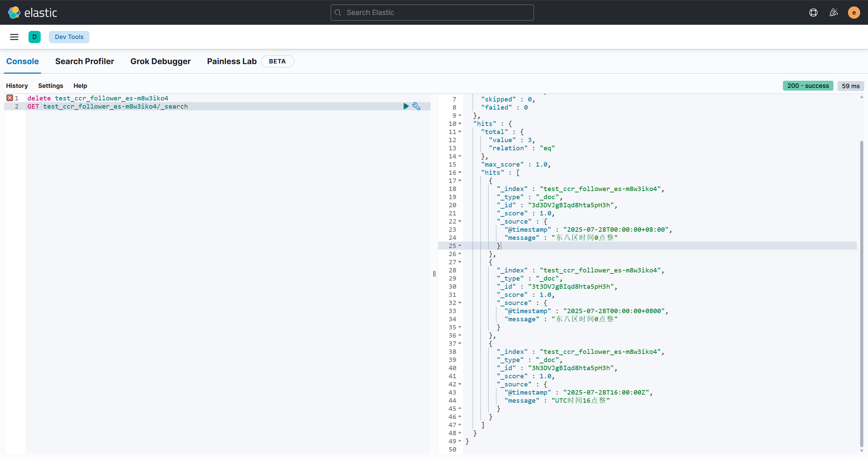Open the Grok Debugger tab
This screenshot has height=457, width=868.
pyautogui.click(x=160, y=61)
